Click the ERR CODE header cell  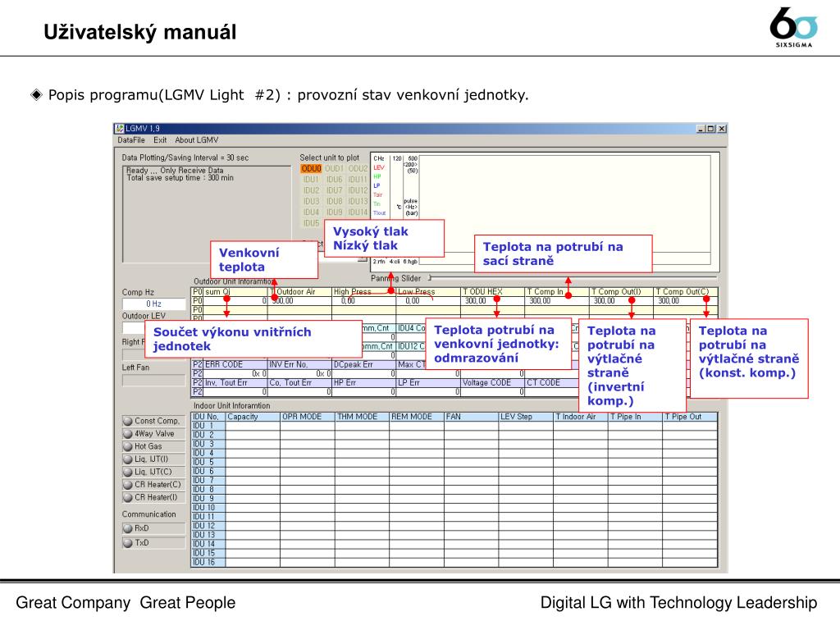pos(235,364)
